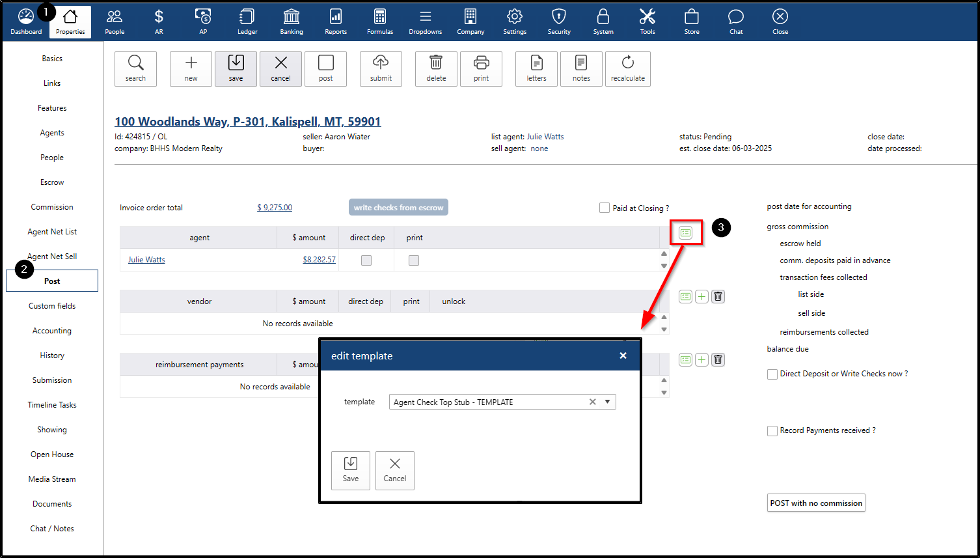Open the Tools module

coord(647,22)
